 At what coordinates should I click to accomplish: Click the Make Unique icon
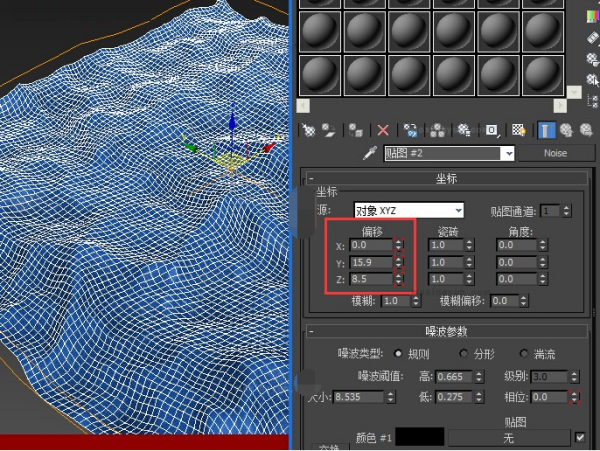click(x=437, y=130)
